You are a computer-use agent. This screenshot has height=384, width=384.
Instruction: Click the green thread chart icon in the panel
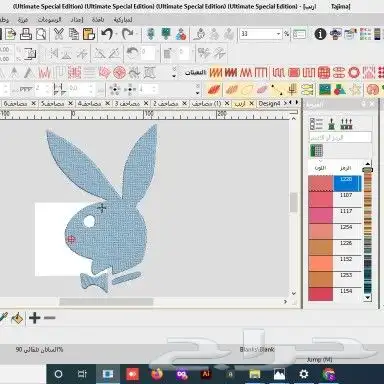tap(316, 150)
